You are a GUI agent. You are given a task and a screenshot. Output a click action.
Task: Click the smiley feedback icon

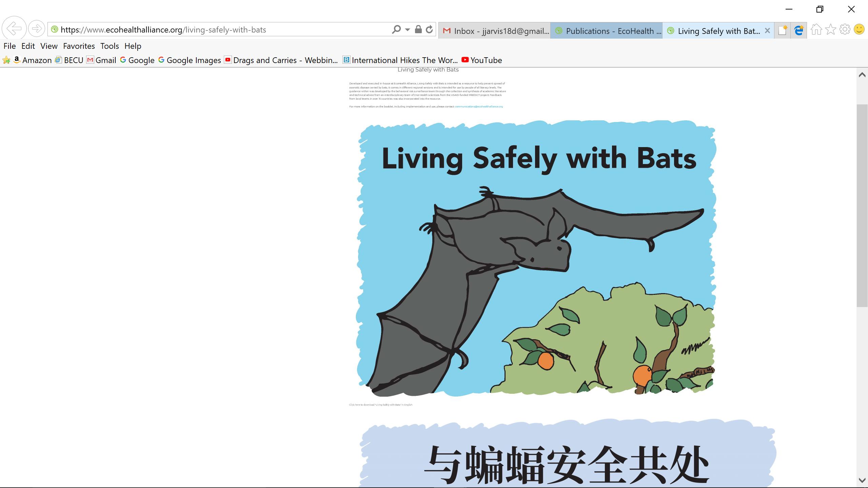coord(859,30)
